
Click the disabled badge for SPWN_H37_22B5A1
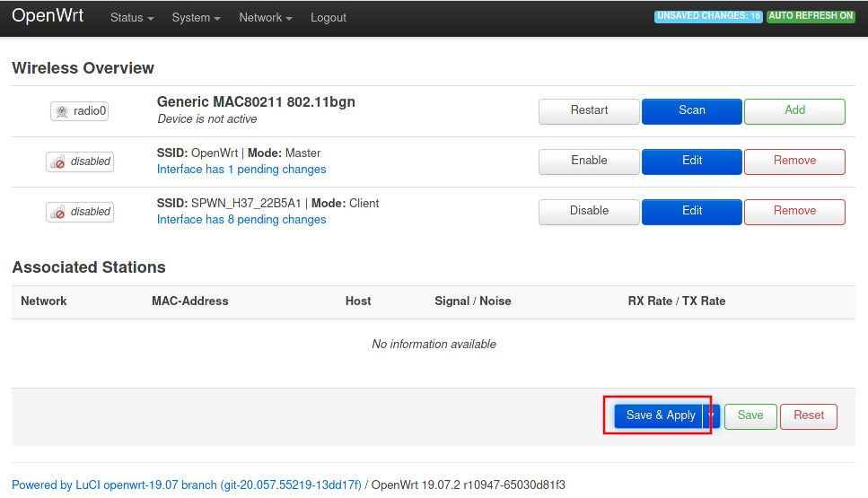click(80, 212)
